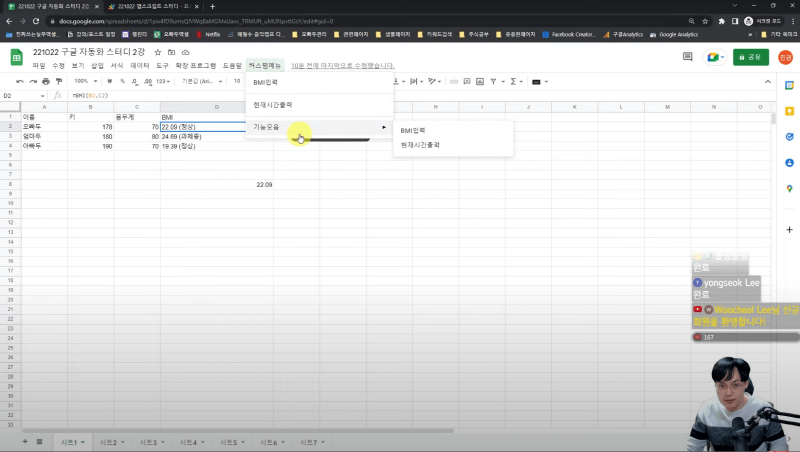This screenshot has height=452, width=800.
Task: Open Google Maps side panel
Action: (x=789, y=189)
